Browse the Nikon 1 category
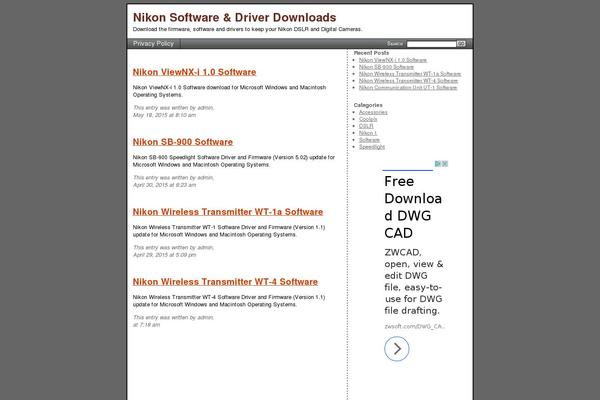This screenshot has width=600, height=400. tap(368, 133)
